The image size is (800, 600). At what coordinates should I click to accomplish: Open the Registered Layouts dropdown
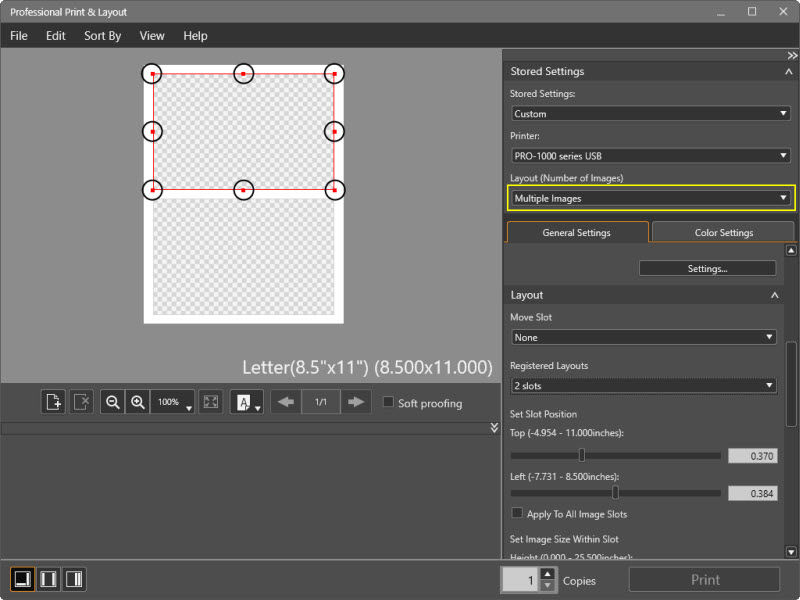pyautogui.click(x=643, y=384)
